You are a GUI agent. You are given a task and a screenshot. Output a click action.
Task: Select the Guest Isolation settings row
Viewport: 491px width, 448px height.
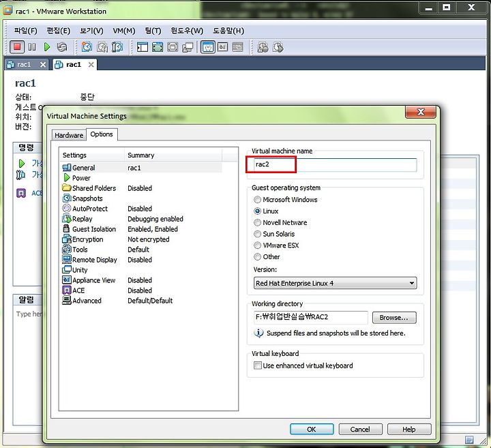[142, 229]
